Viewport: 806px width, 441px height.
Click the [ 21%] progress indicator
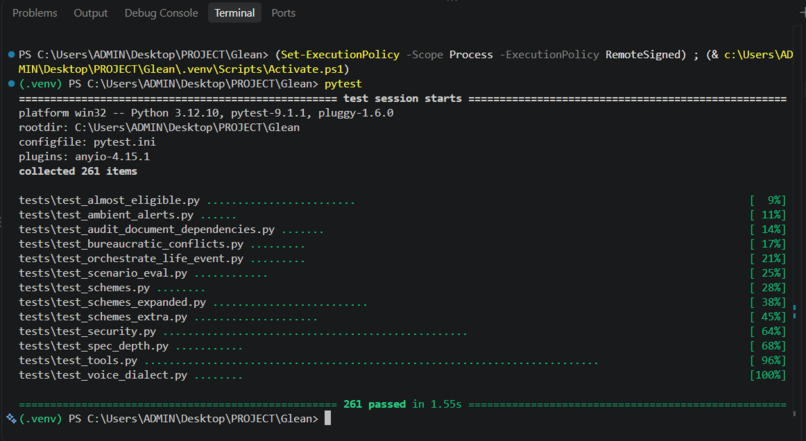point(768,259)
